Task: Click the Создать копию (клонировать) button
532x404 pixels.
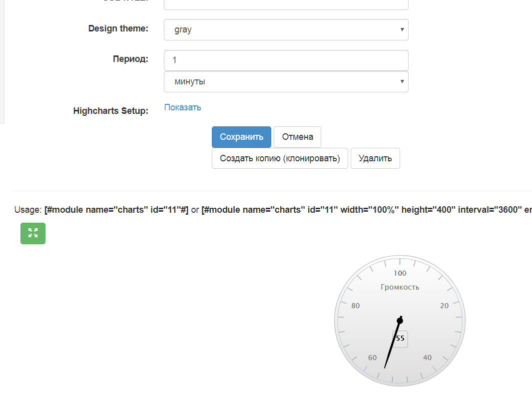Action: click(x=280, y=158)
